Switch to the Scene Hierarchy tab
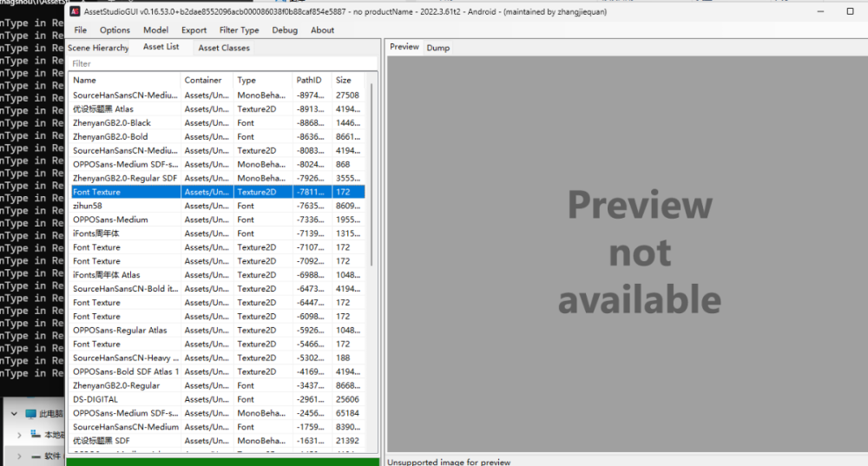This screenshot has width=868, height=466. click(98, 48)
